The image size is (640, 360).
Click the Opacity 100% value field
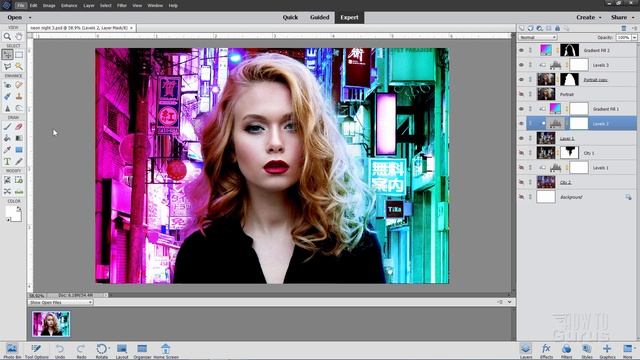coord(623,38)
